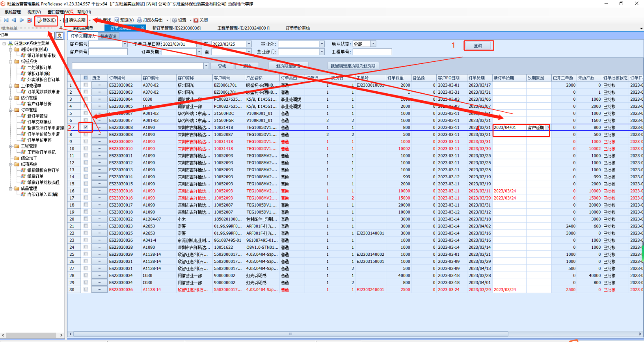Switch to the 订单单价审核 tab

298,28
